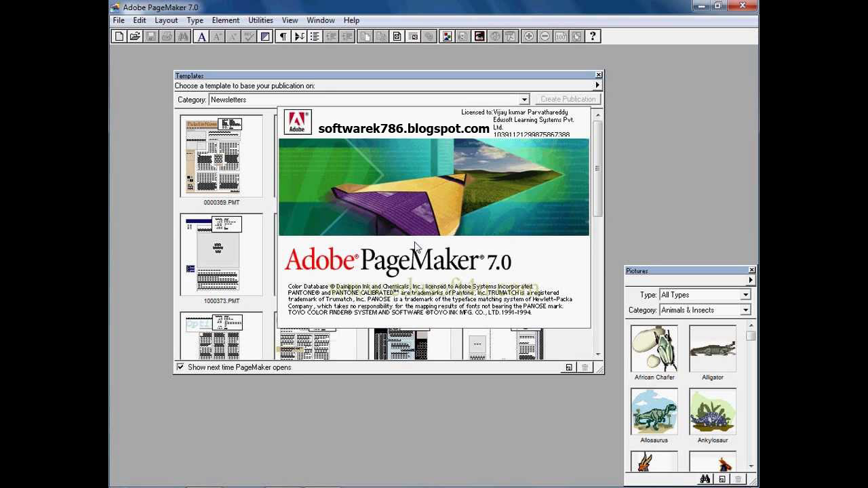
Task: Click the Save disk toolbar icon
Action: click(x=151, y=37)
